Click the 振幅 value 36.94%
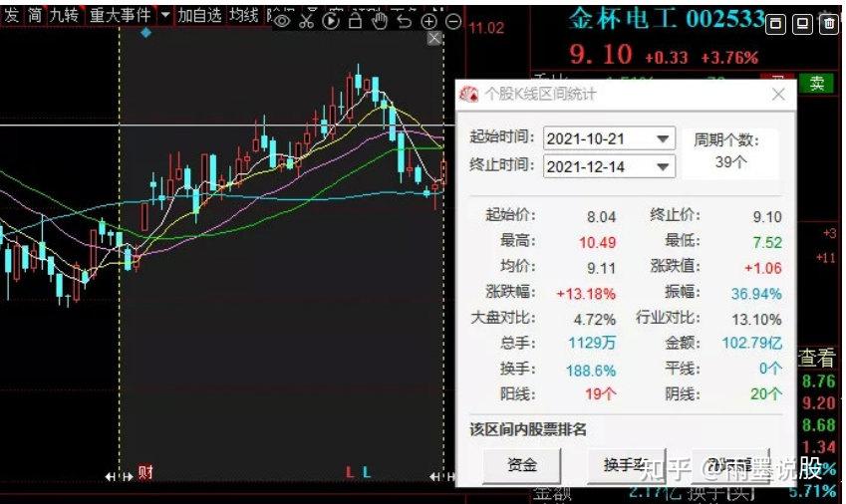The width and height of the screenshot is (846, 504). click(x=756, y=294)
